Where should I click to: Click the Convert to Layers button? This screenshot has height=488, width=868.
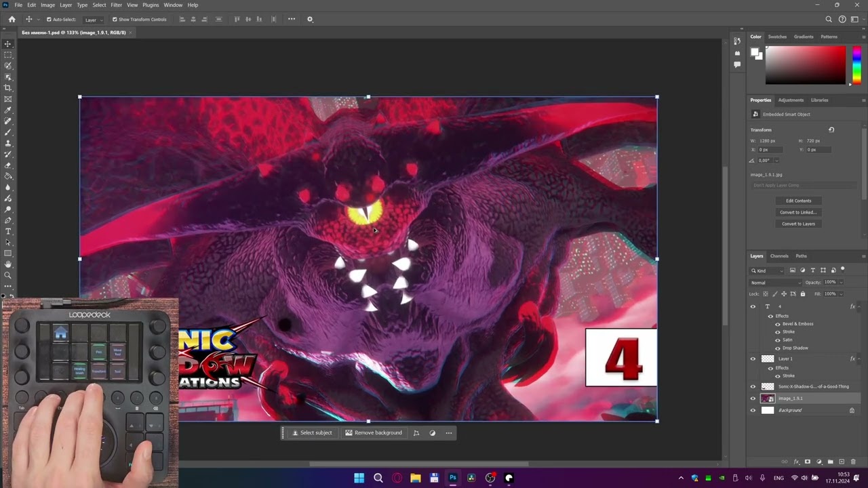[x=798, y=224]
